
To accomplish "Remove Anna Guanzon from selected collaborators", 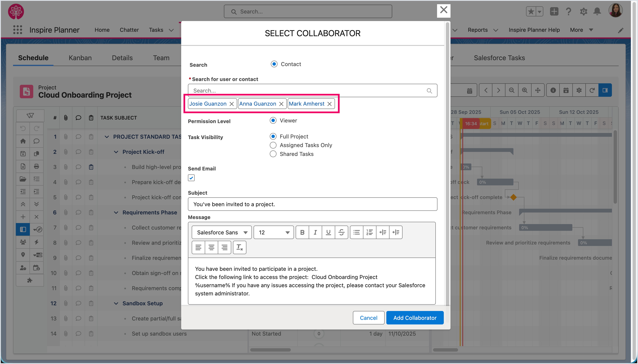I will point(281,104).
